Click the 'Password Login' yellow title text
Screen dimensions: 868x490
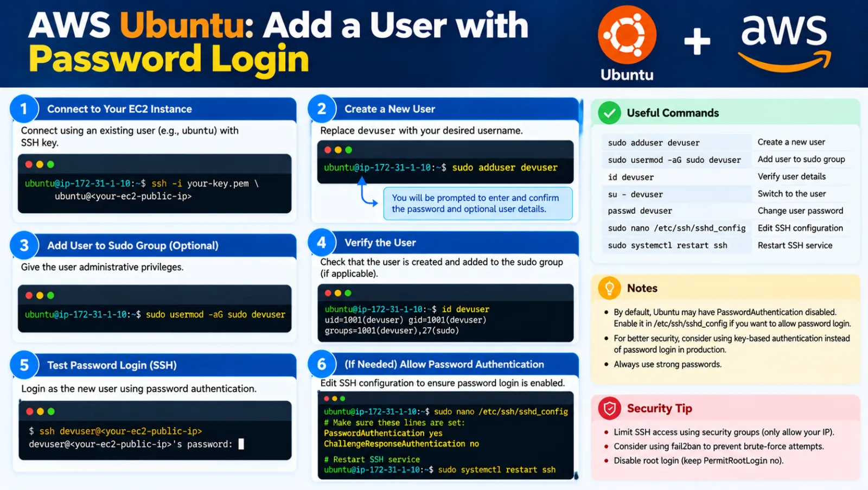pos(169,60)
